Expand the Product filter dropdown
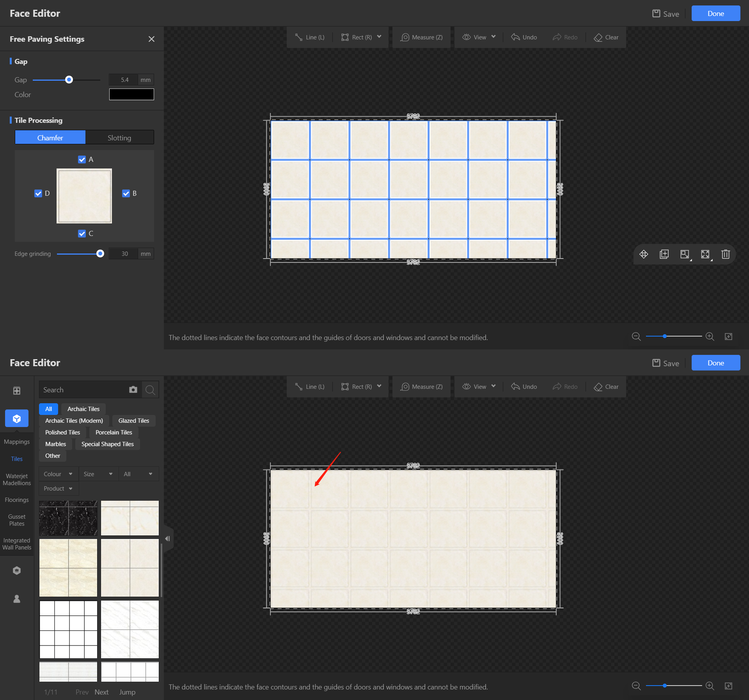This screenshot has width=749, height=700. pos(58,488)
